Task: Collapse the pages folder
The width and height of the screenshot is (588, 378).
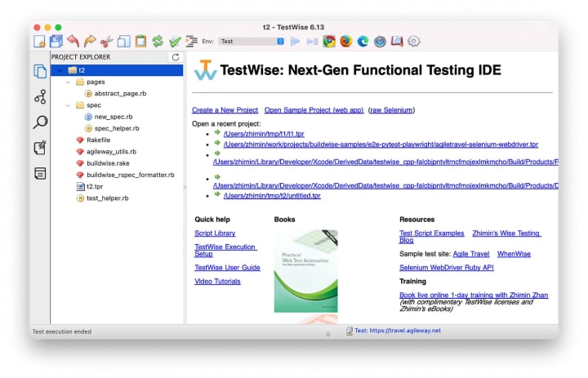Action: [68, 82]
